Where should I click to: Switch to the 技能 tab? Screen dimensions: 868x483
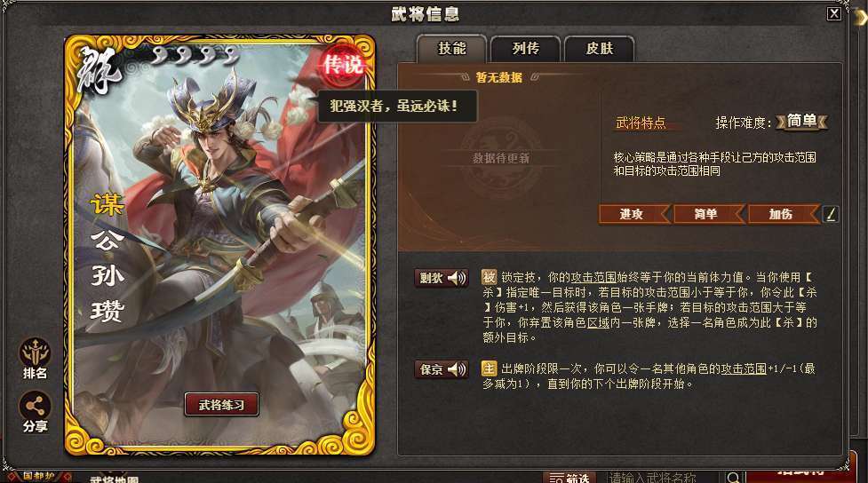[451, 49]
